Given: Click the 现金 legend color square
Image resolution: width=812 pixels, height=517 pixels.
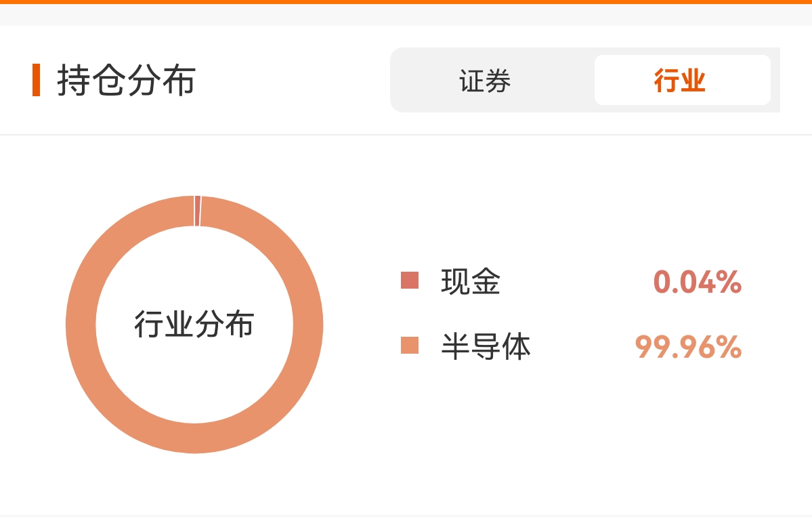Looking at the screenshot, I should 410,281.
